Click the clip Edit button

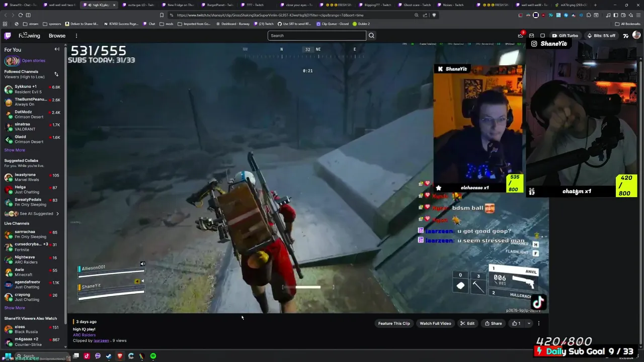pyautogui.click(x=467, y=323)
